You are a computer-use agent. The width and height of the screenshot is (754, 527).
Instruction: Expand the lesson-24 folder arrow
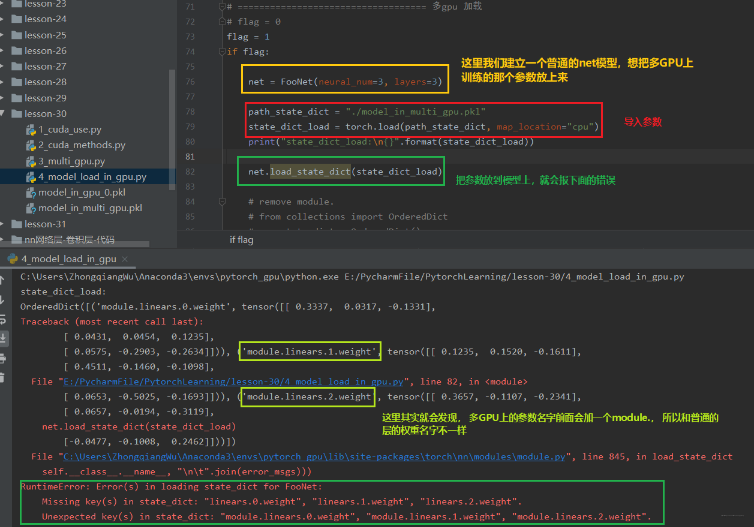pyautogui.click(x=2, y=19)
